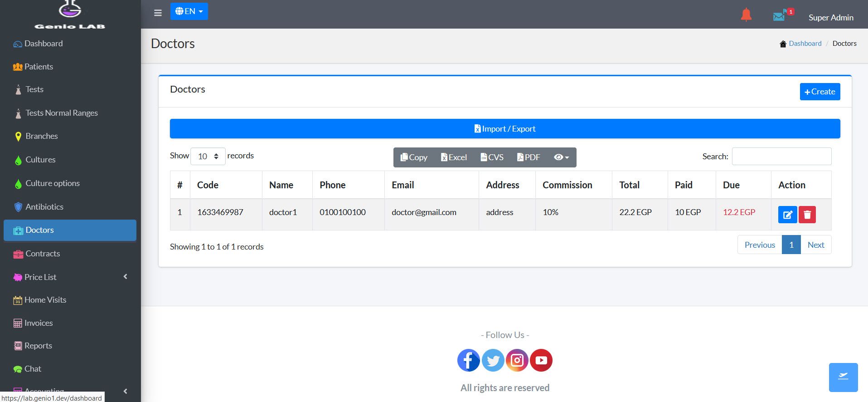The image size is (868, 402).
Task: Open Dashboard in the sidebar
Action: 70,44
